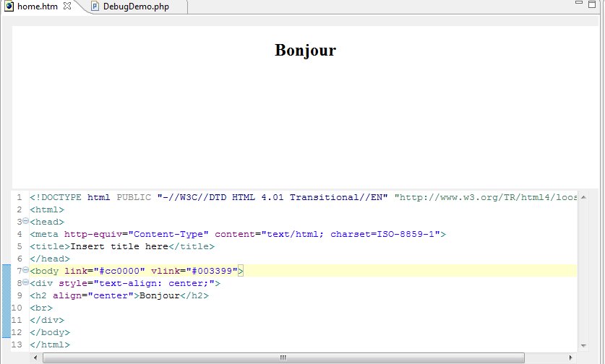Click the horizontal scrollbar left arrow

[x=35, y=357]
